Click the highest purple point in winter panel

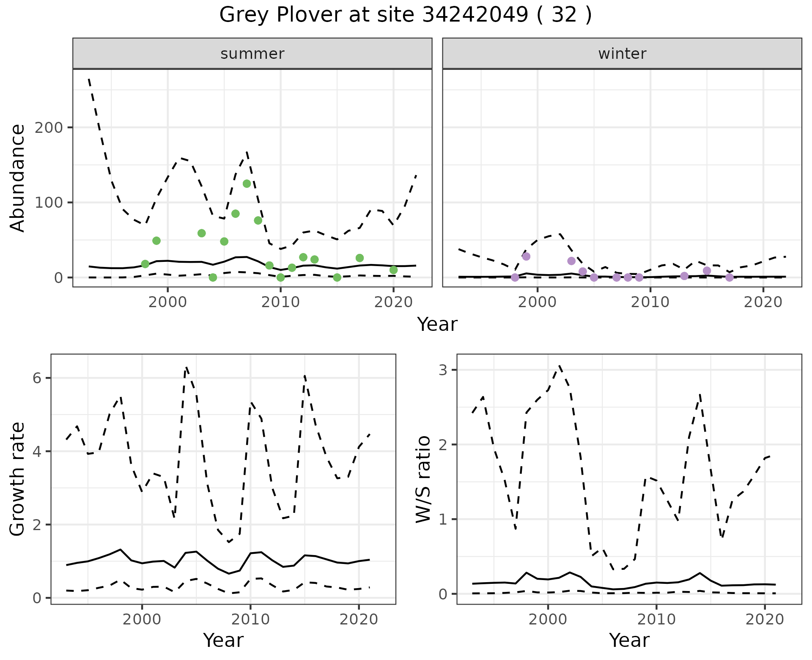(x=526, y=256)
